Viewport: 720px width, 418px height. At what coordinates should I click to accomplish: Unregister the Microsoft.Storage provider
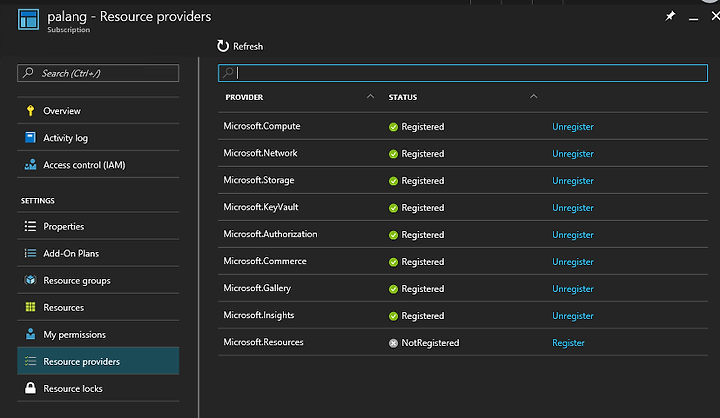pos(573,181)
